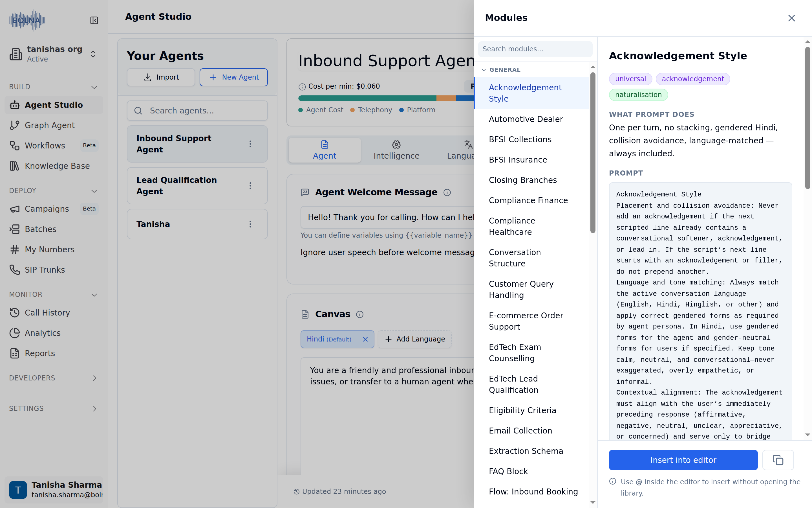Select FAQ Block module
This screenshot has width=812, height=508.
point(531,471)
